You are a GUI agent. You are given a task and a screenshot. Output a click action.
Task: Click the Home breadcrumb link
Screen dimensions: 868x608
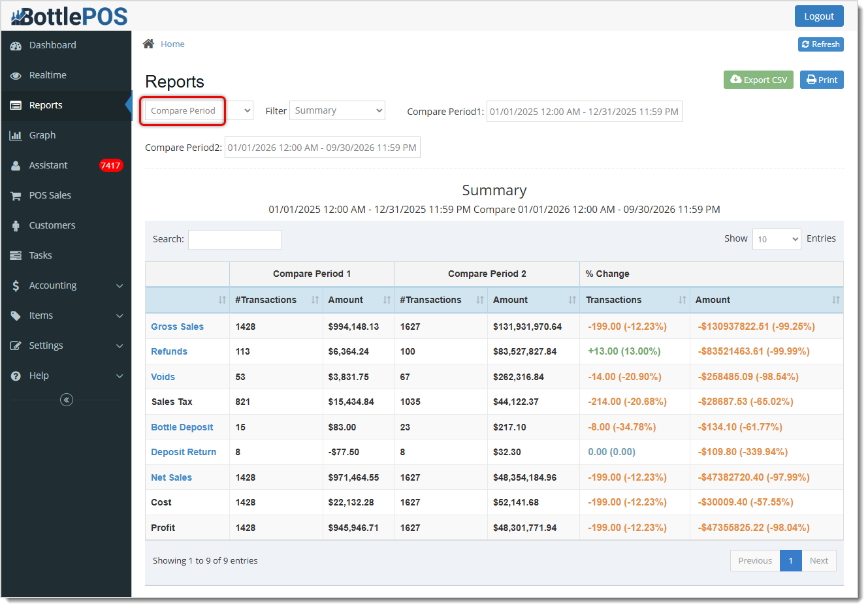tap(172, 44)
